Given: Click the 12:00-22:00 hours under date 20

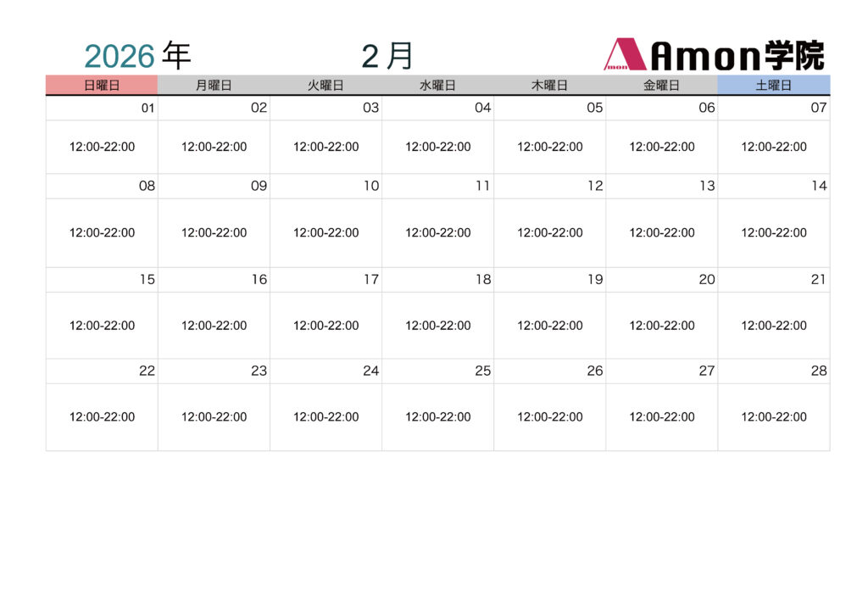Looking at the screenshot, I should [662, 326].
